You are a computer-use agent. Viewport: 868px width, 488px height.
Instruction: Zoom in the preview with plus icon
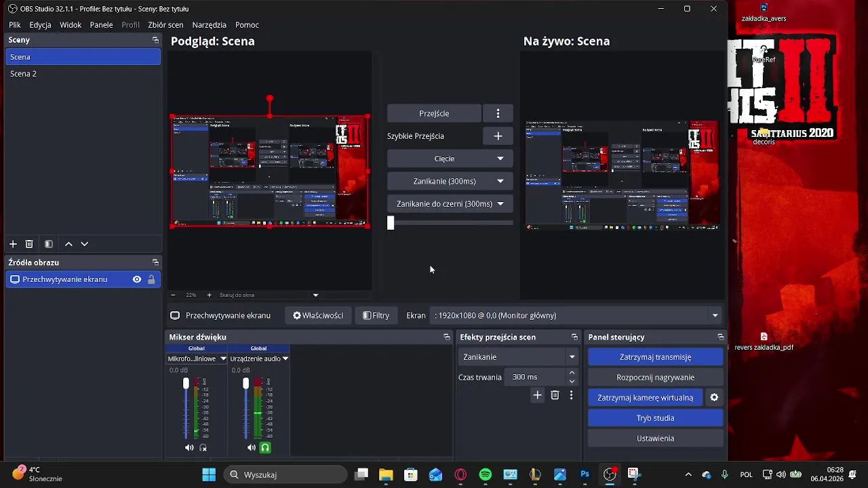click(x=209, y=295)
